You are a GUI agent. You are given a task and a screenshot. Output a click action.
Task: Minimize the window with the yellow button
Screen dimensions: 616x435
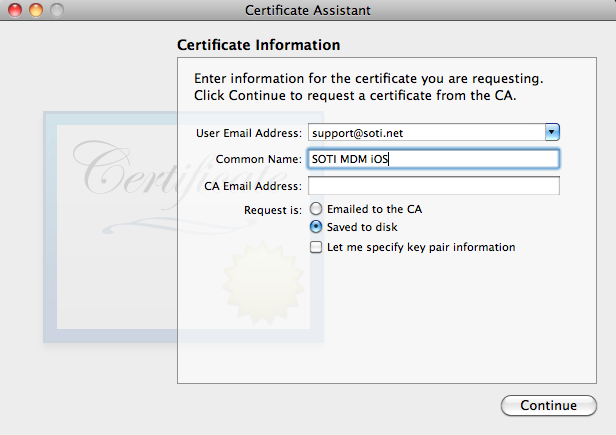click(36, 10)
